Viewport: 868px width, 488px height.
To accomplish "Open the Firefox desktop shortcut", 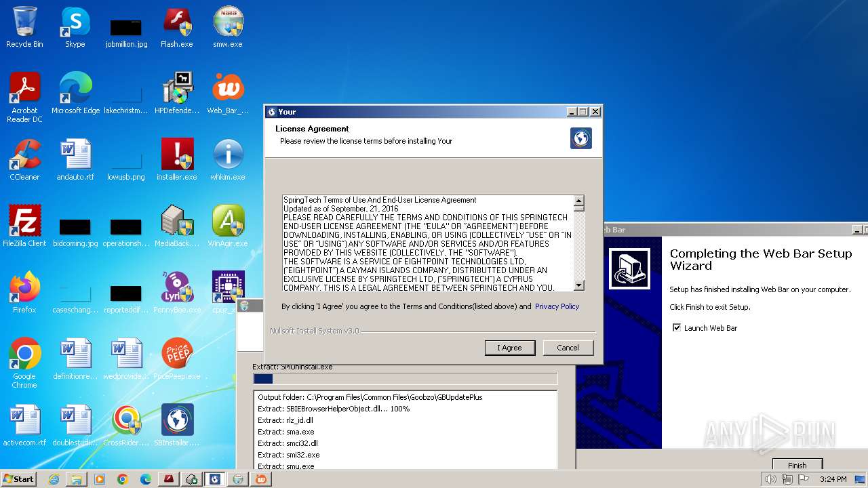I will (24, 293).
